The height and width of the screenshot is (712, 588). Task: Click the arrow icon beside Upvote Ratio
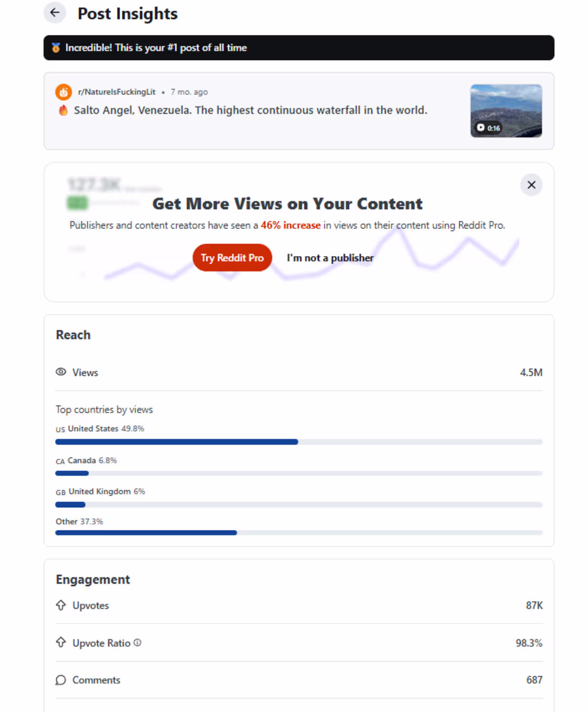coord(61,643)
